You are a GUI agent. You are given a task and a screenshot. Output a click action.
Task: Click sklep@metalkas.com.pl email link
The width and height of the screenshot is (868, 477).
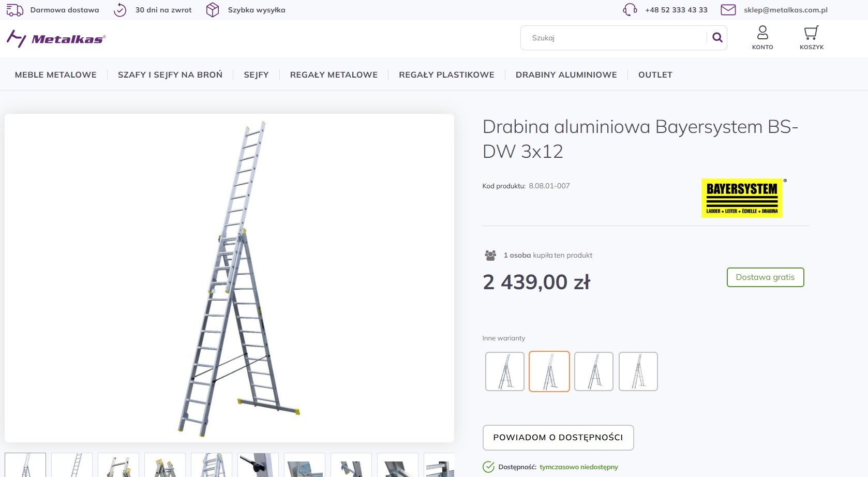[x=786, y=10]
